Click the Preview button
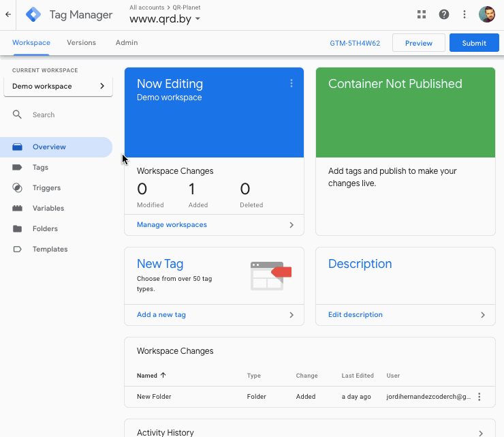This screenshot has width=504, height=437. point(418,43)
